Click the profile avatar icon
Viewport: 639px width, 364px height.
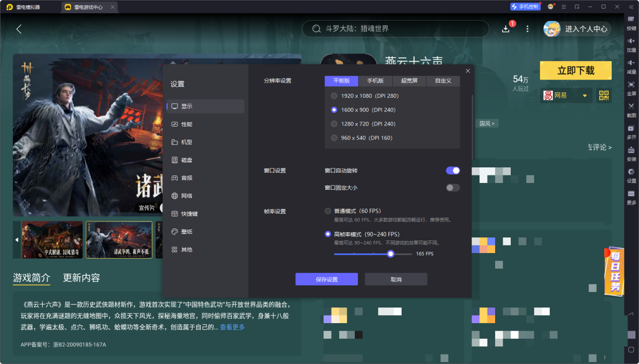552,29
